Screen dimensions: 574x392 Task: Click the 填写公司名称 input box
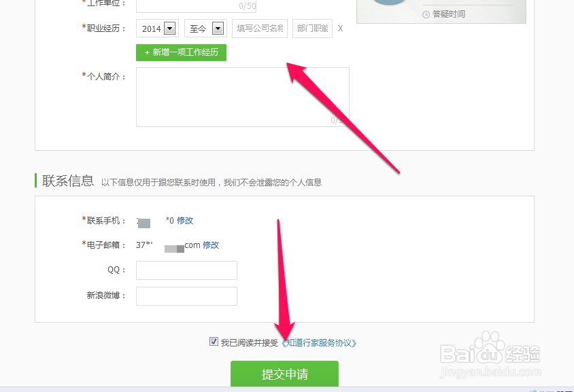tap(259, 29)
